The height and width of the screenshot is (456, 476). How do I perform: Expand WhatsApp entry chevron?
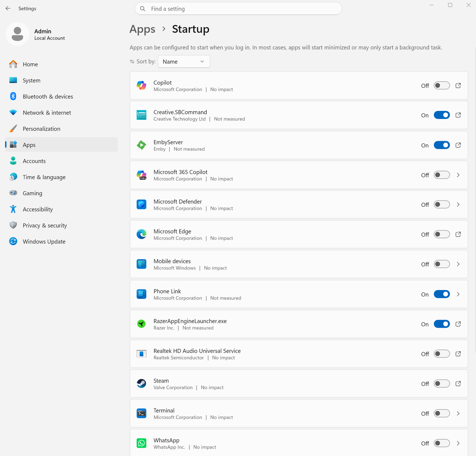pos(458,443)
